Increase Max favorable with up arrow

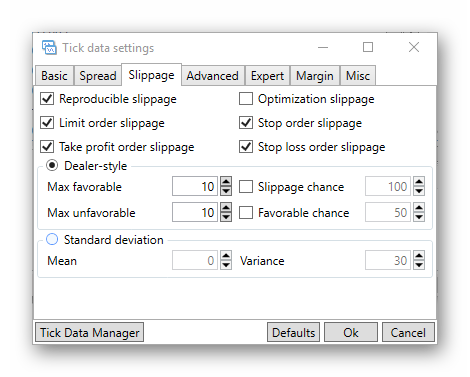226,182
